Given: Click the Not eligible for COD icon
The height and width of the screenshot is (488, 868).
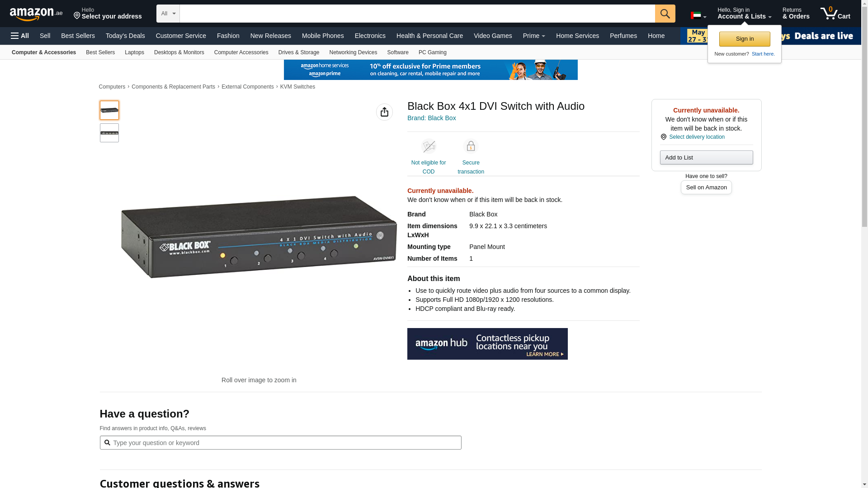Looking at the screenshot, I should coord(428,146).
